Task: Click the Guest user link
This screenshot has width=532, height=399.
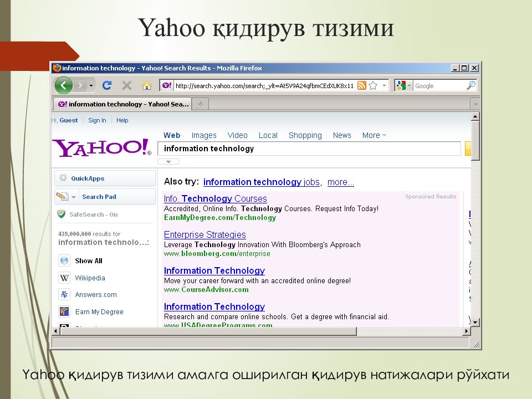Action: coord(69,120)
